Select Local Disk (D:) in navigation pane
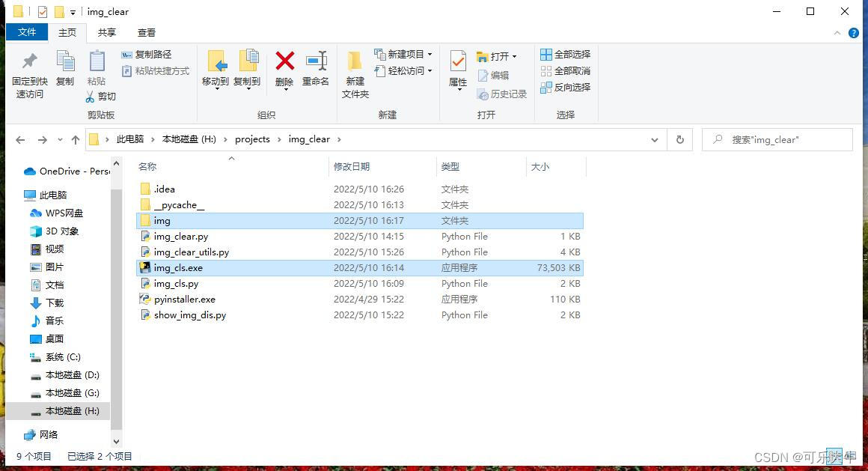The height and width of the screenshot is (471, 868). (x=72, y=375)
